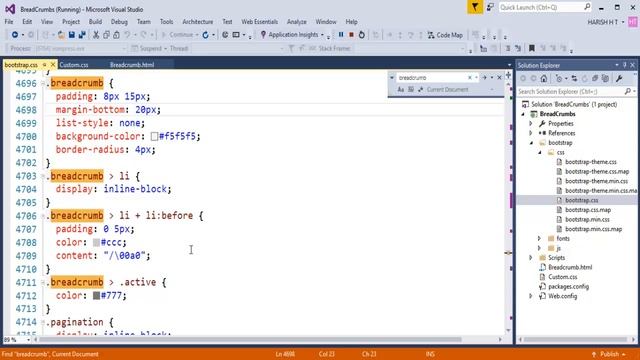Image resolution: width=640 pixels, height=360 pixels.
Task: Click the Copy icon in the toolbar
Action: pos(106,35)
